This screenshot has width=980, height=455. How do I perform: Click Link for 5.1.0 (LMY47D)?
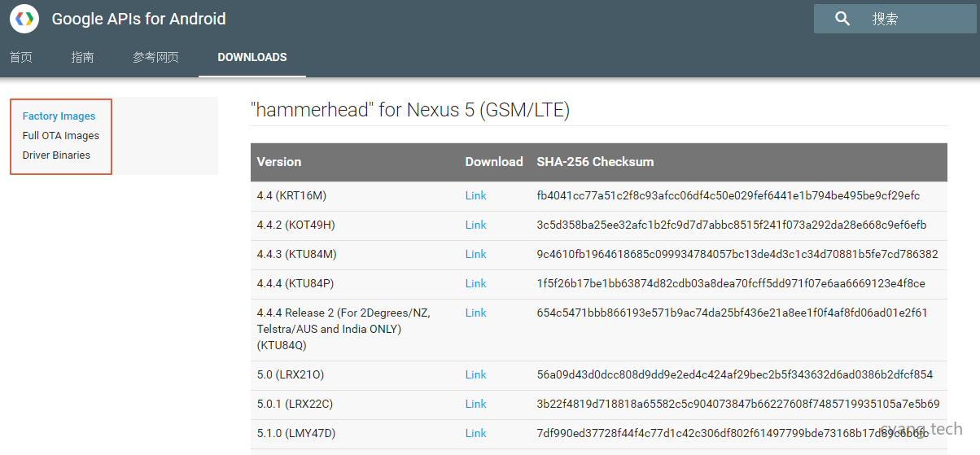point(475,434)
